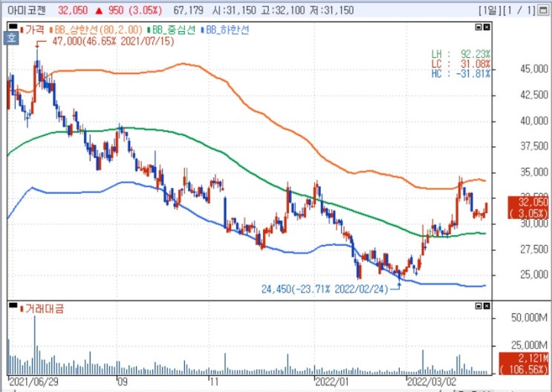Click the green BB_중심선 color marker
552x392 pixels.
pos(149,30)
